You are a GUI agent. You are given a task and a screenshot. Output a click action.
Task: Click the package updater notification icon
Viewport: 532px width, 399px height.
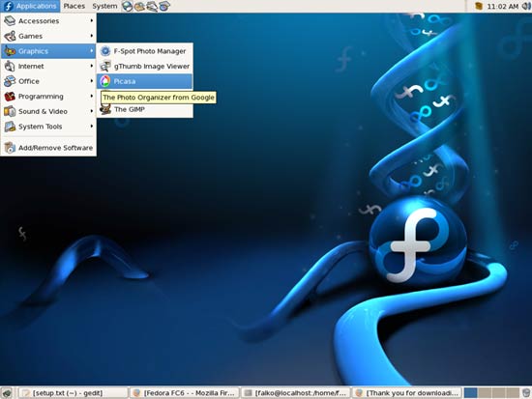click(479, 6)
